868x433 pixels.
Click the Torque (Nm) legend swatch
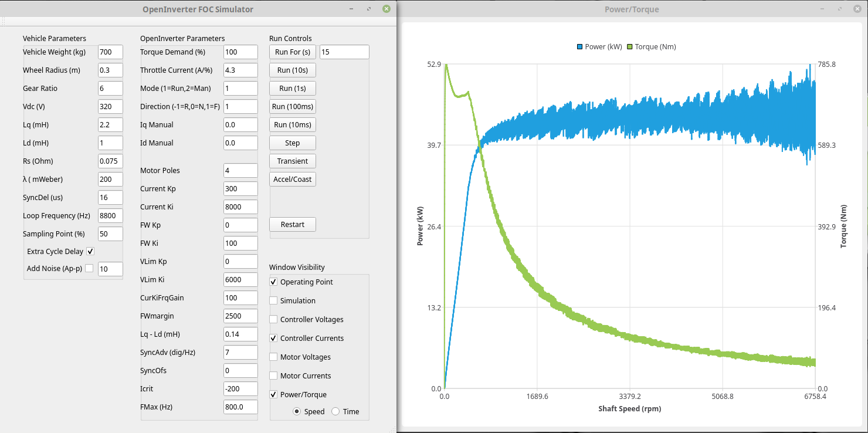pyautogui.click(x=630, y=47)
